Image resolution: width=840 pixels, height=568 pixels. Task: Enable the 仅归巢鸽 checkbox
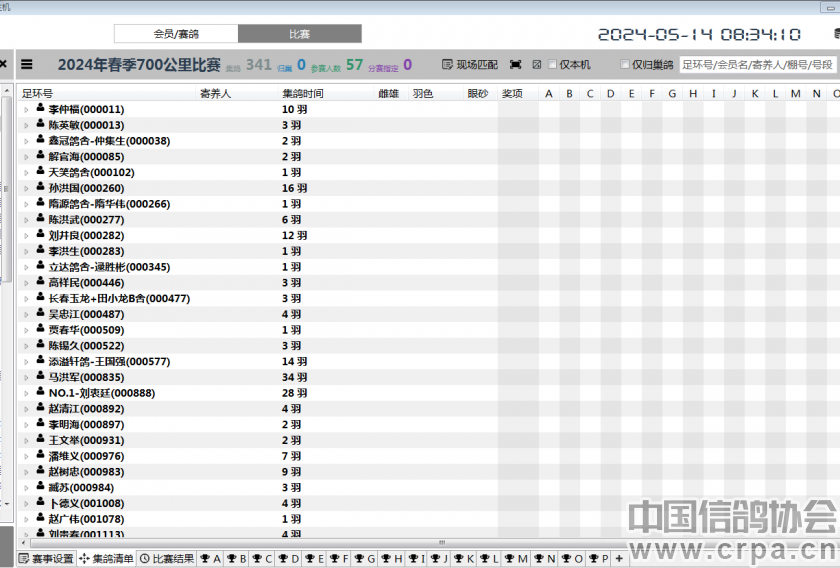tap(625, 64)
